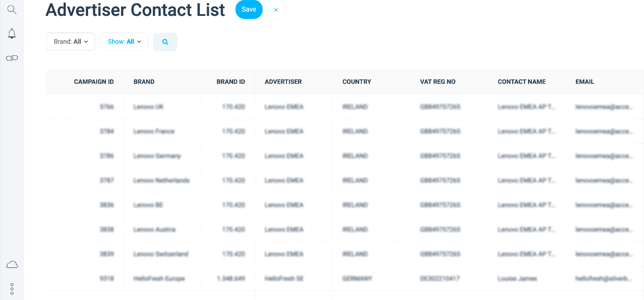The height and width of the screenshot is (300, 644).
Task: Sort by the Country column header
Action: (357, 82)
